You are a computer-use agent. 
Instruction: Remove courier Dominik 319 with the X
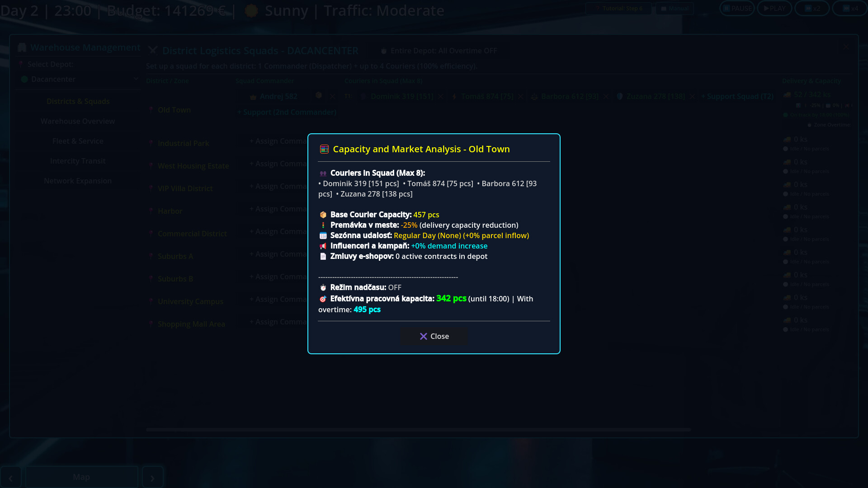pos(441,97)
